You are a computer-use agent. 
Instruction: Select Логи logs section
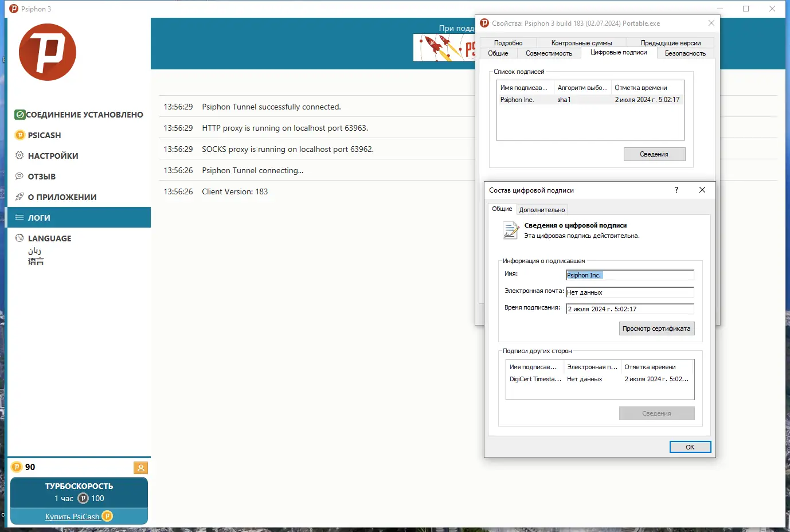pos(79,217)
